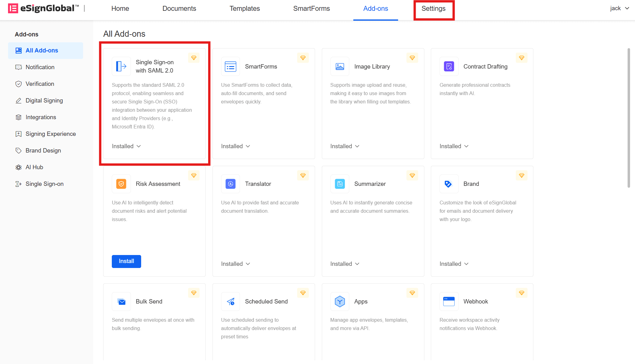Open Digital Signing in the sidebar
The height and width of the screenshot is (364, 635).
click(44, 101)
